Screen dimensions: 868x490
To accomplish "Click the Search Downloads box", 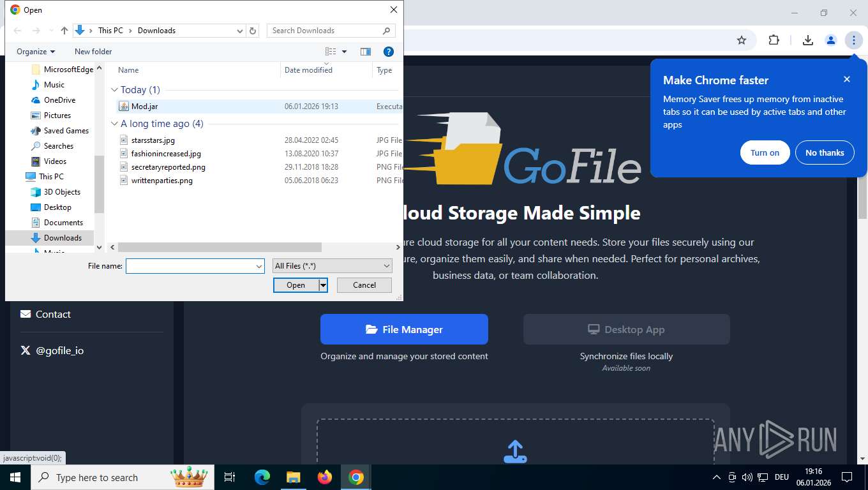I will (331, 31).
